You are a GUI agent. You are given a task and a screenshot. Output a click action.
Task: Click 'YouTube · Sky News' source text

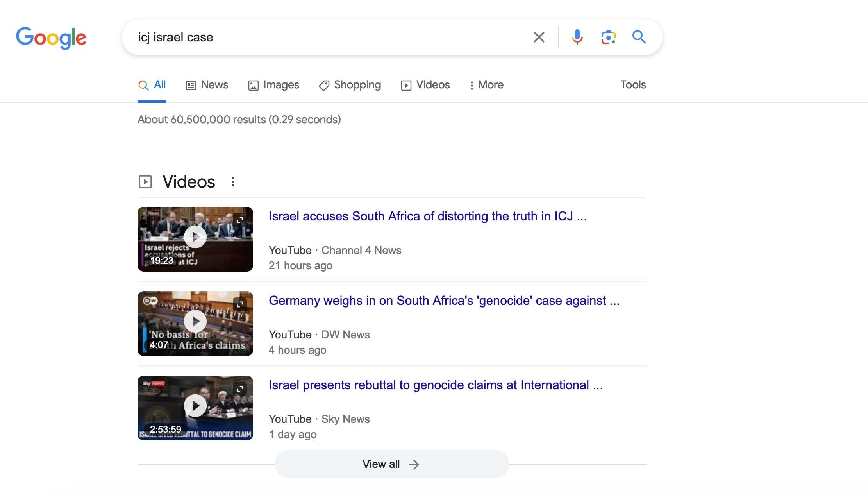point(319,419)
